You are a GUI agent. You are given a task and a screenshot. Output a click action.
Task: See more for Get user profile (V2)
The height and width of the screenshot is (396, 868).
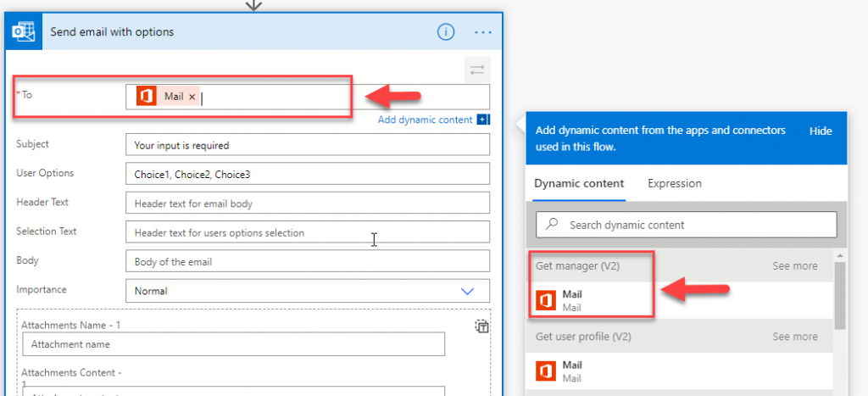click(x=795, y=337)
